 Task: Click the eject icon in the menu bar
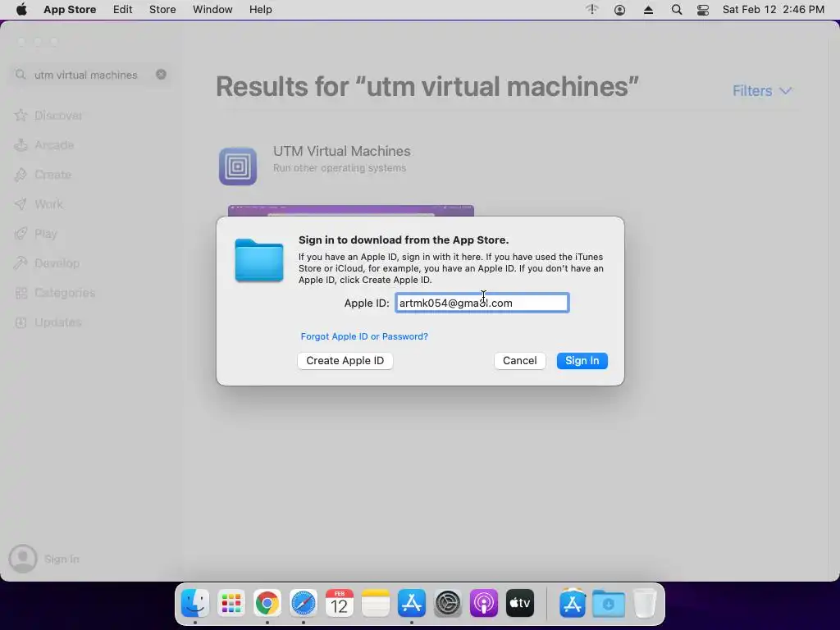tap(648, 10)
